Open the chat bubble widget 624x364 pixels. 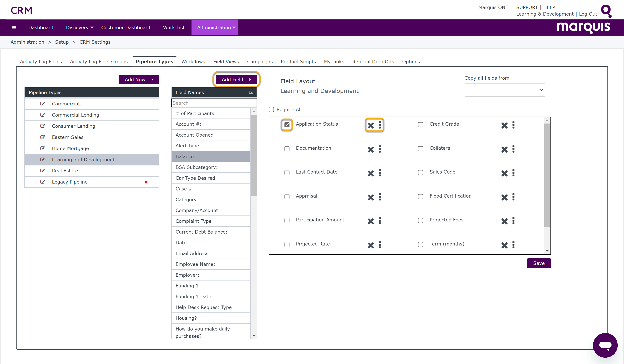(x=605, y=345)
